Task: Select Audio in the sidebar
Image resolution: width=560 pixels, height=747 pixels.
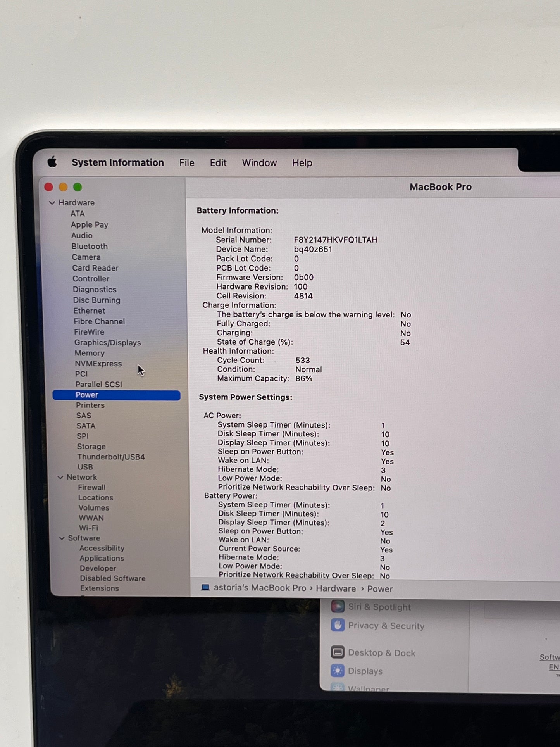Action: coord(82,235)
